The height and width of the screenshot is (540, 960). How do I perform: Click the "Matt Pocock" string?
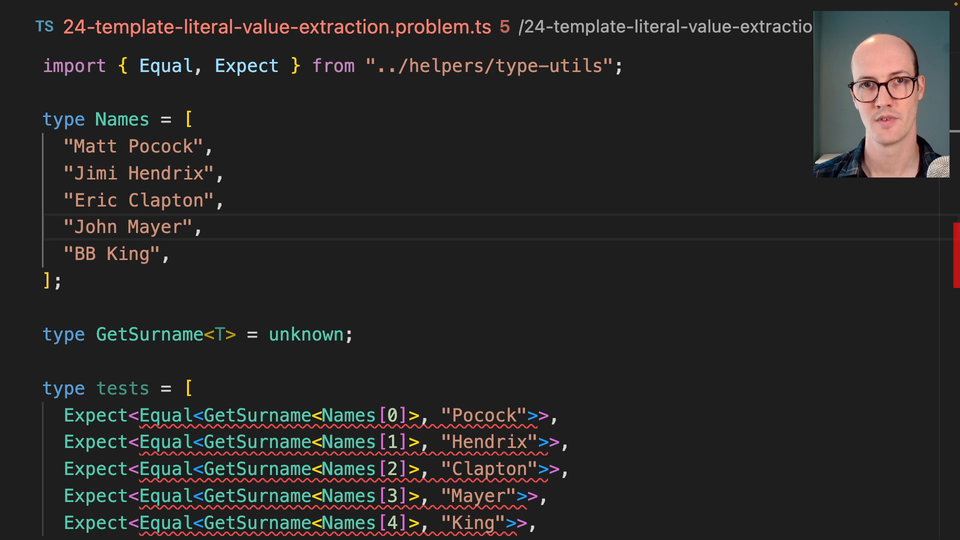(x=132, y=147)
